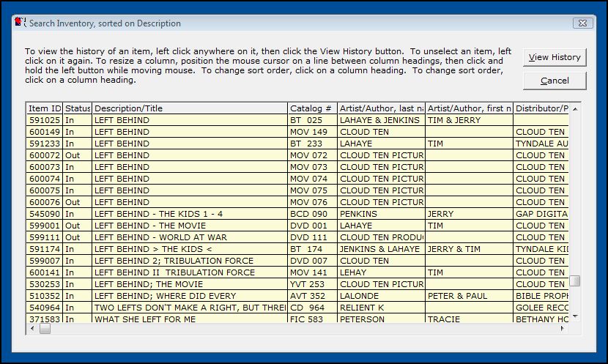The width and height of the screenshot is (608, 364).
Task: Select LEFT BEHIND > THE KIDS < row
Action: (x=297, y=249)
